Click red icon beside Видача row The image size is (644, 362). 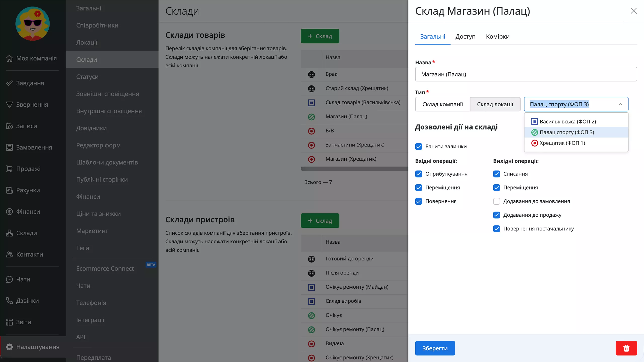pos(311,344)
